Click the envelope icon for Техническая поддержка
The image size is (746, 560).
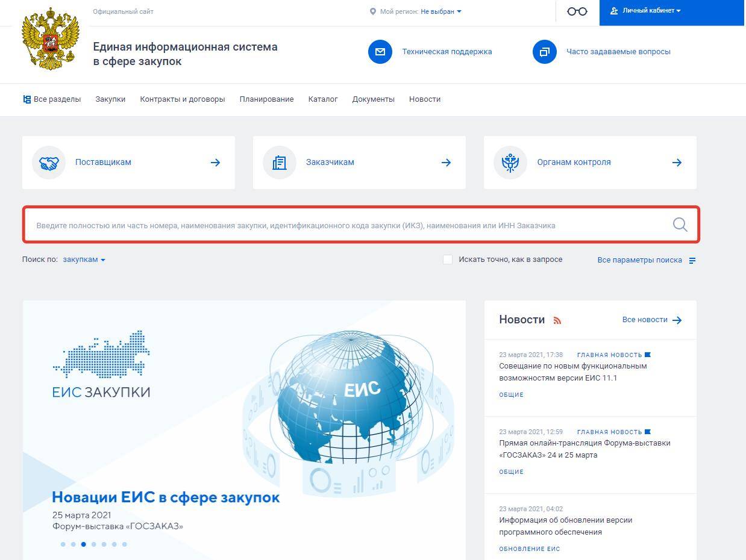380,52
